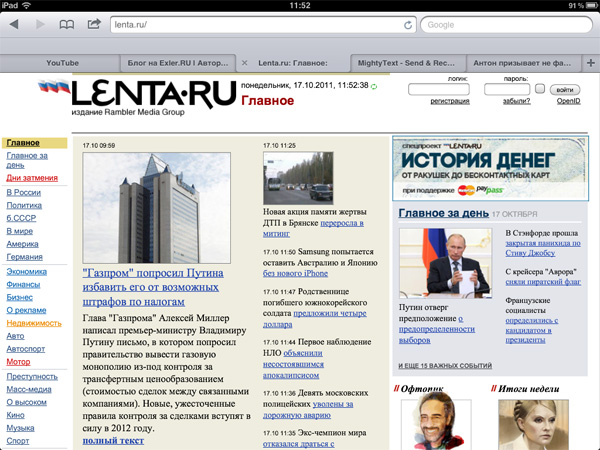This screenshot has height=450, width=600.
Task: Open the bookmarks book icon
Action: [67, 23]
